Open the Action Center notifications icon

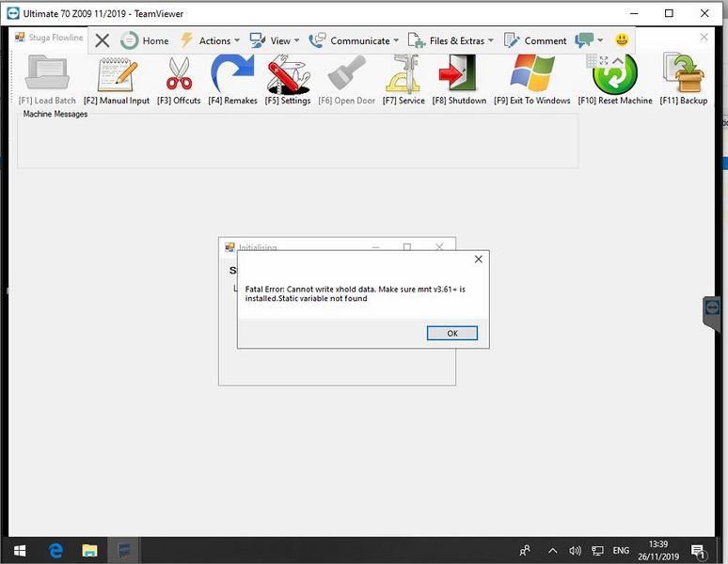pos(698,551)
